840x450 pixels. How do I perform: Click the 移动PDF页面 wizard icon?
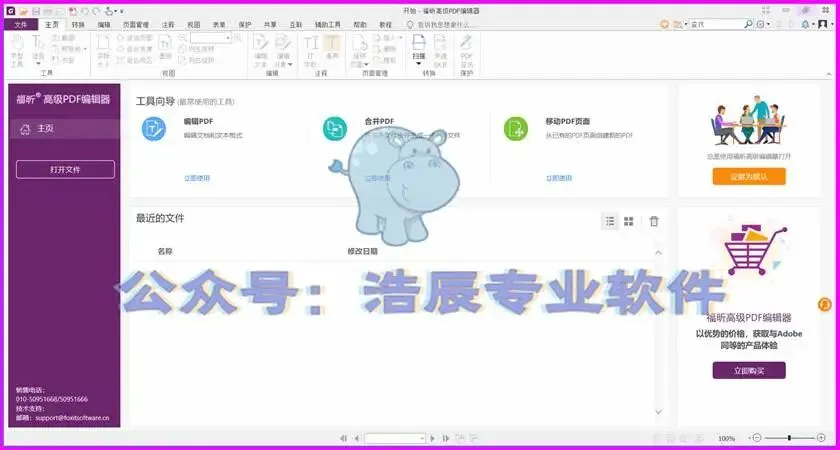pyautogui.click(x=515, y=129)
